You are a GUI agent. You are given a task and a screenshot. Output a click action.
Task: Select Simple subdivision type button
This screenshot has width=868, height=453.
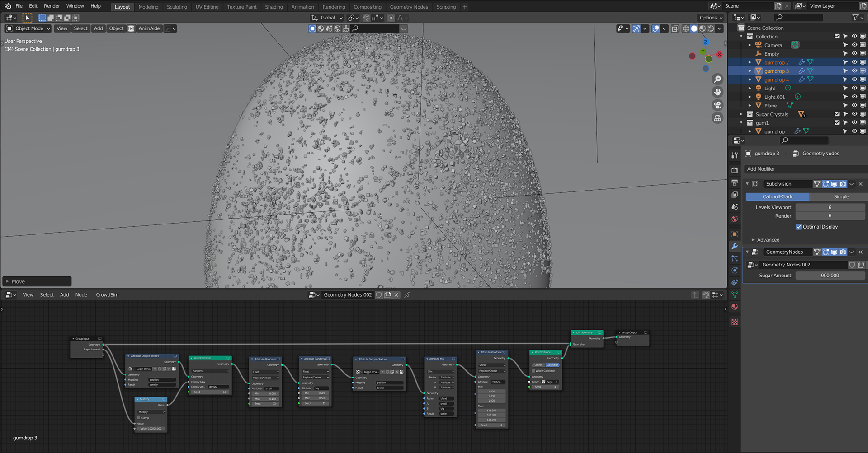pos(841,196)
